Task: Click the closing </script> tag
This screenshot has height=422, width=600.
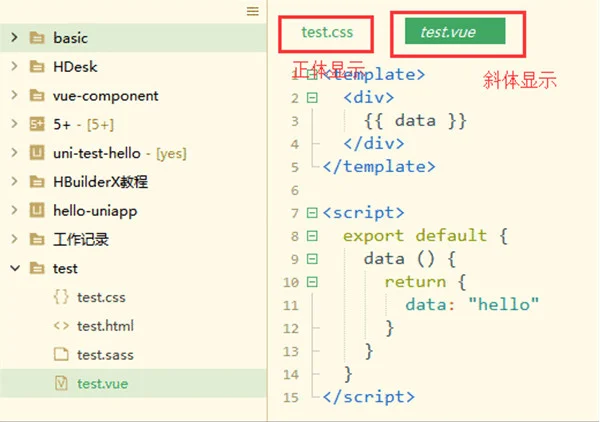Action: point(368,397)
